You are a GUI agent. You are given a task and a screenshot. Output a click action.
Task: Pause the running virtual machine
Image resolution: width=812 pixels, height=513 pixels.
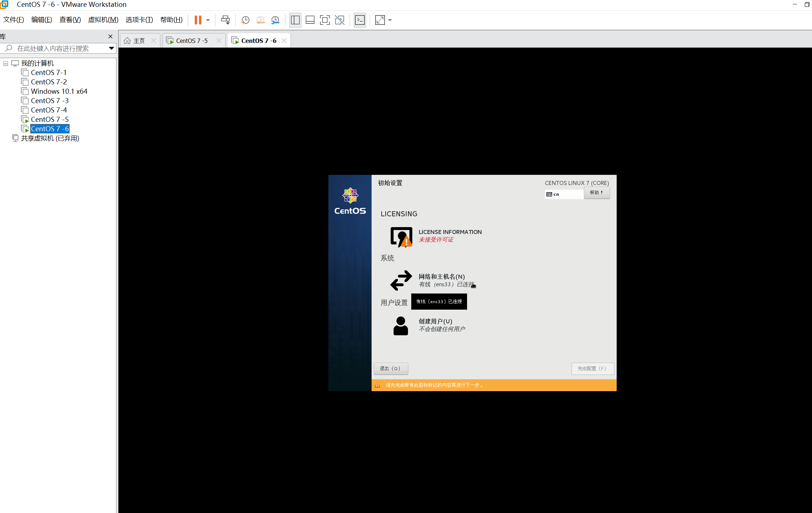pyautogui.click(x=198, y=20)
